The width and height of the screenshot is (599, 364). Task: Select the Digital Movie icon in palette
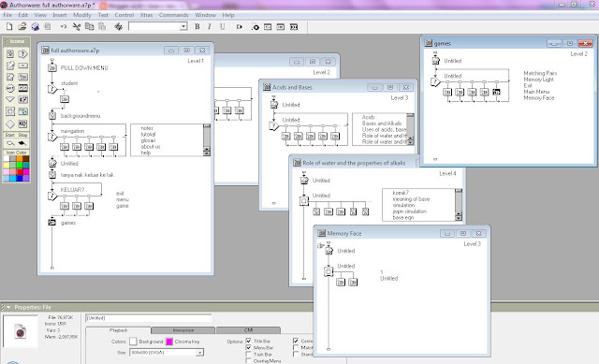click(x=22, y=88)
